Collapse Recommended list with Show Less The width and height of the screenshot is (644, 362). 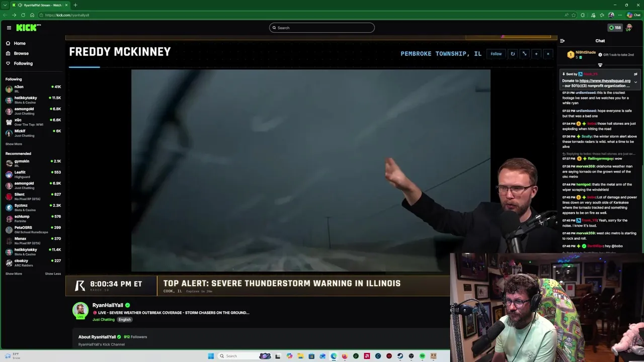pos(53,274)
